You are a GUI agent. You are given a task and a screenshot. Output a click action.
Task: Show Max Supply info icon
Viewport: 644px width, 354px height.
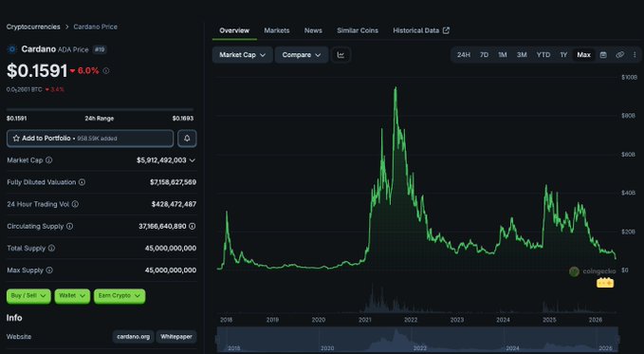click(x=49, y=270)
